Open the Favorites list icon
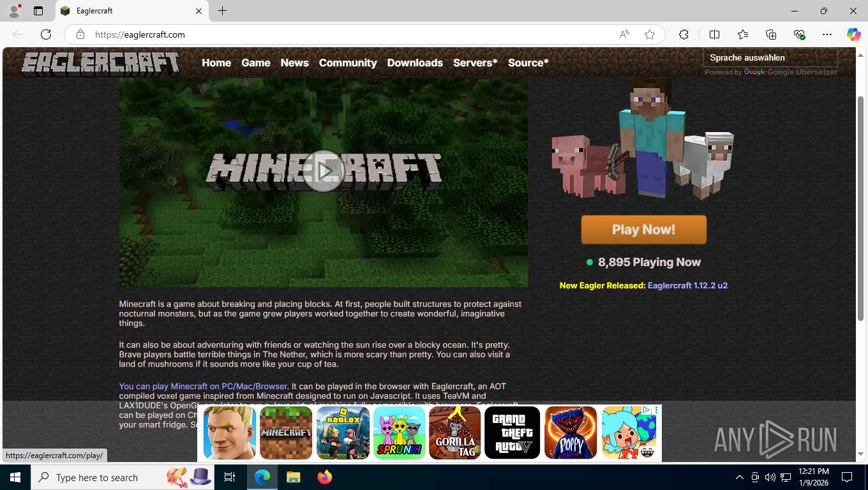Viewport: 868px width, 490px height. (x=743, y=34)
